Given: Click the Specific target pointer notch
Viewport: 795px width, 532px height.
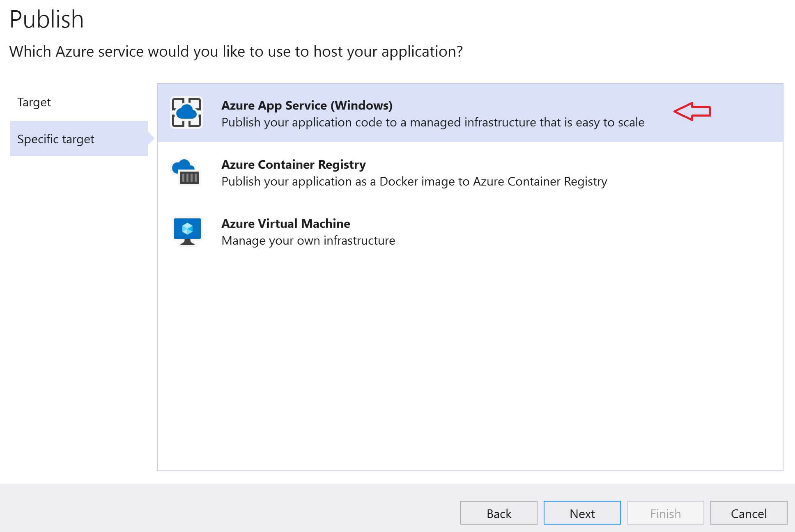Looking at the screenshot, I should click(x=151, y=138).
